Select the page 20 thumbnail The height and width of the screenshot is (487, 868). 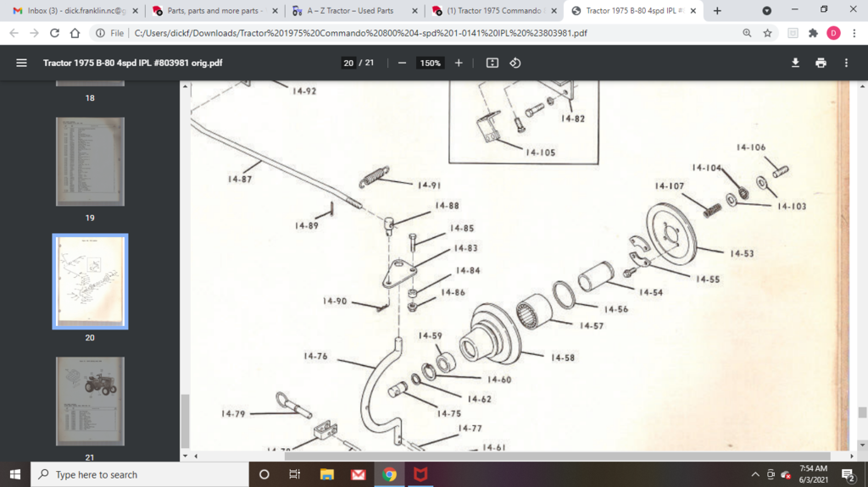(90, 281)
